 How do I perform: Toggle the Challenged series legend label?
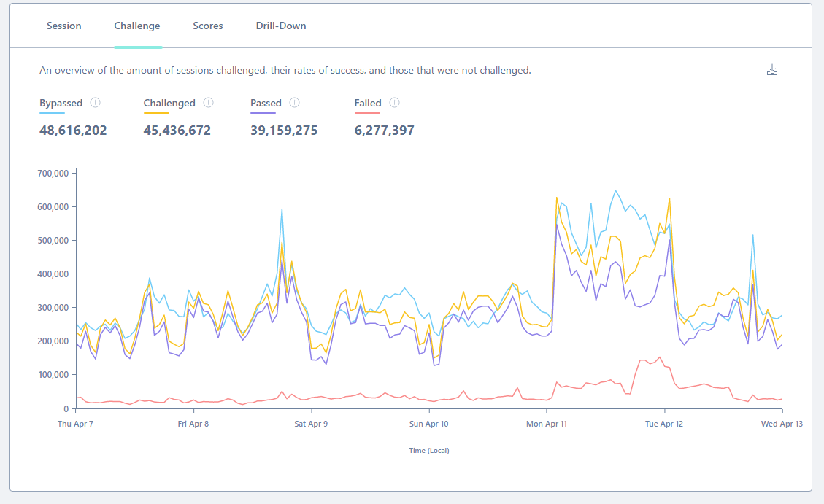tap(169, 103)
